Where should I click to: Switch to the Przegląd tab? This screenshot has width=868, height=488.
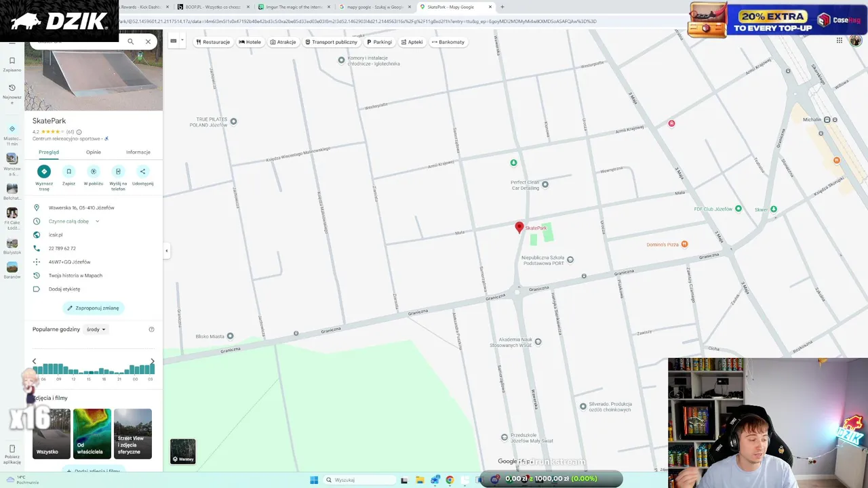tap(49, 152)
